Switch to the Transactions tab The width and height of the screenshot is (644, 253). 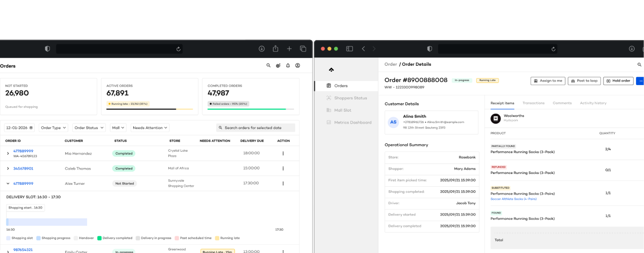click(533, 103)
